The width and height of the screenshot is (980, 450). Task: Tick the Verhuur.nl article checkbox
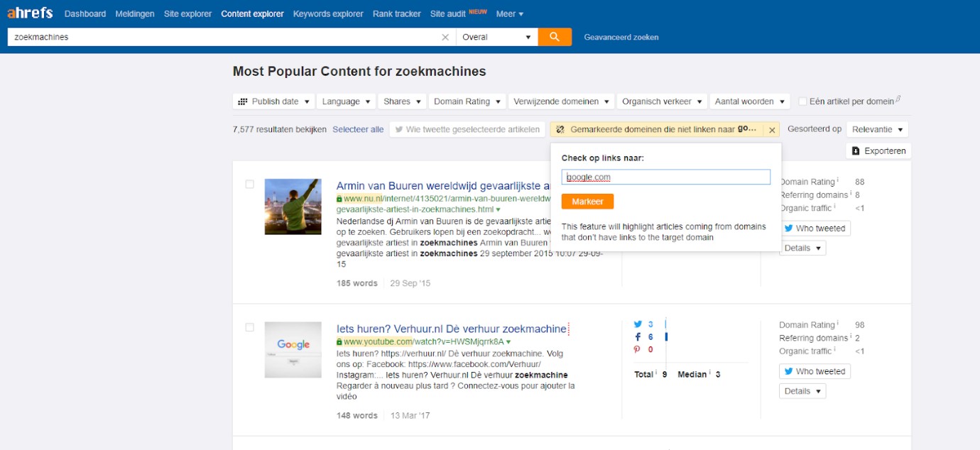tap(249, 327)
